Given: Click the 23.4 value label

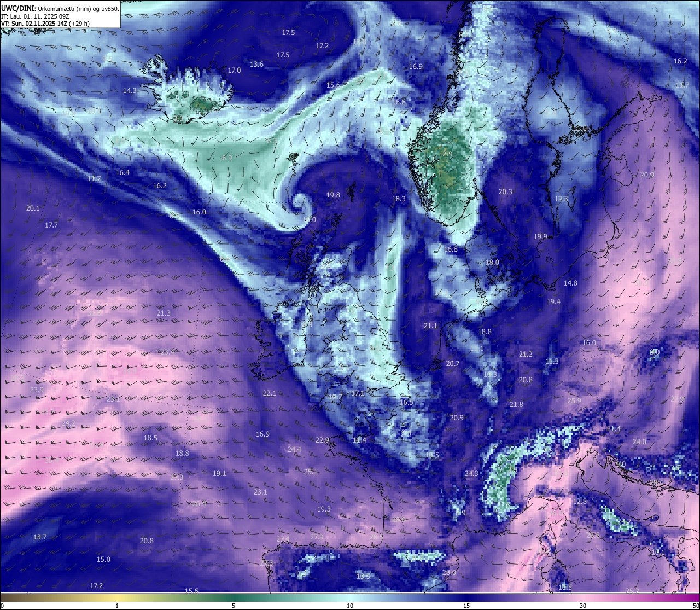Looking at the screenshot, I should pos(167,352).
